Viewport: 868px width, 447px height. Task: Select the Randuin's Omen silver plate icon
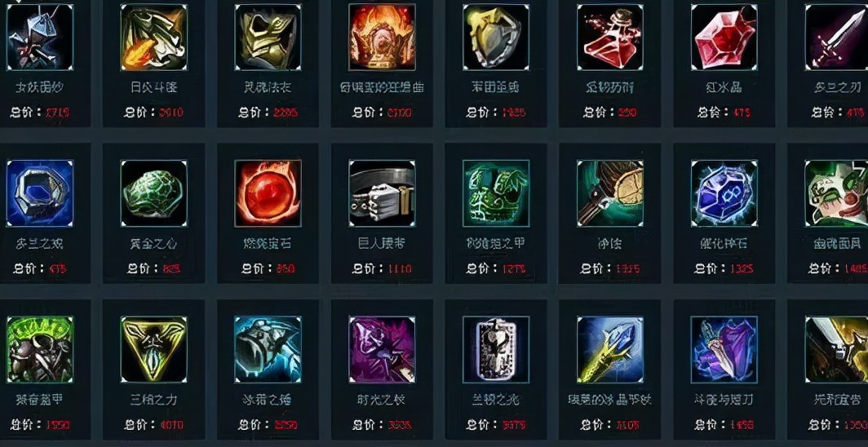point(496,350)
